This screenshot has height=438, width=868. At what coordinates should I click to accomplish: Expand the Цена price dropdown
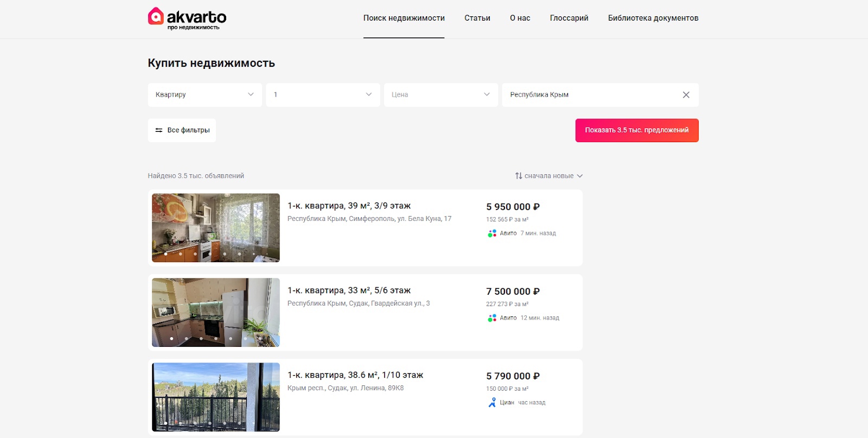(441, 95)
